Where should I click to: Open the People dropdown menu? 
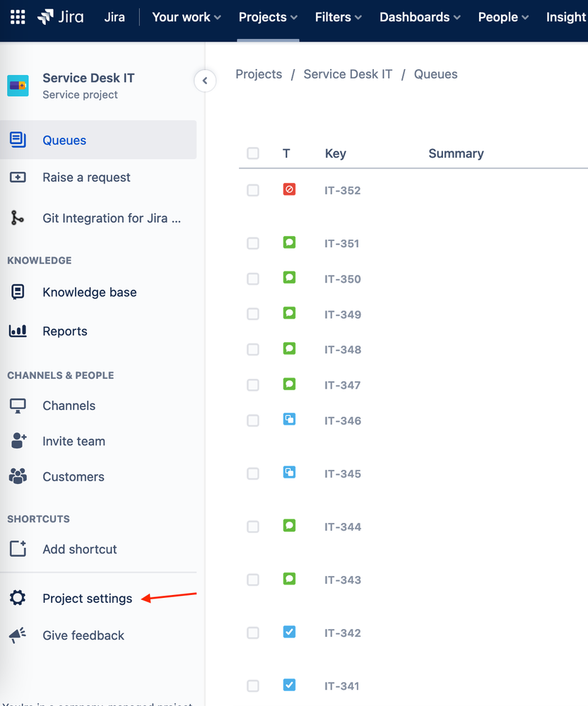503,17
